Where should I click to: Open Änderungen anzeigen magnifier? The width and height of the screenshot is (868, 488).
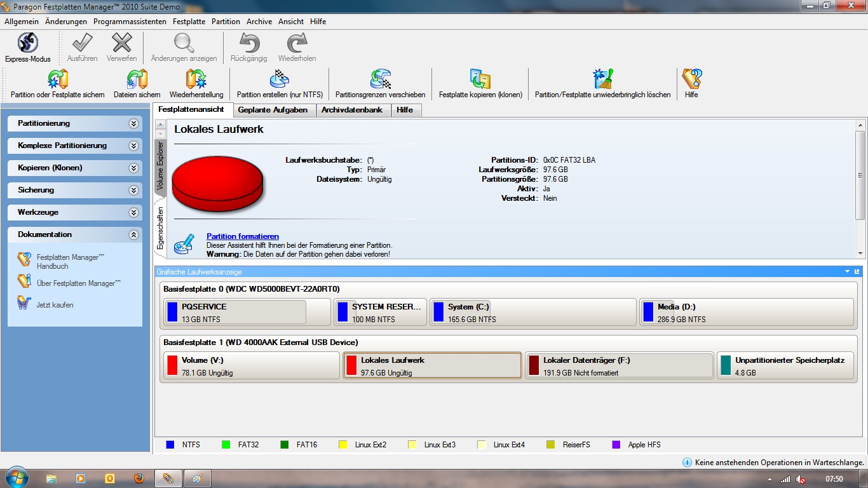pyautogui.click(x=184, y=43)
